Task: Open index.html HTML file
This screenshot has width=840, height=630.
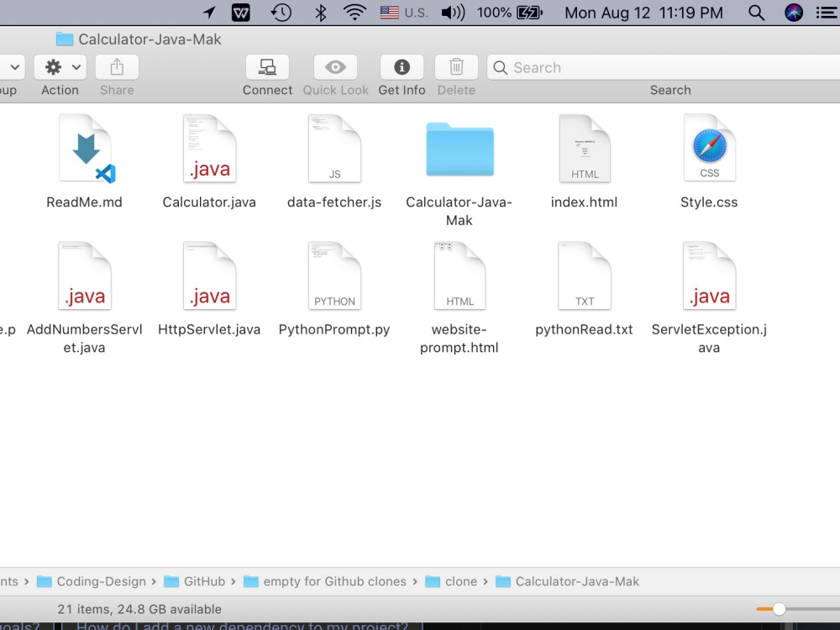Action: coord(584,149)
